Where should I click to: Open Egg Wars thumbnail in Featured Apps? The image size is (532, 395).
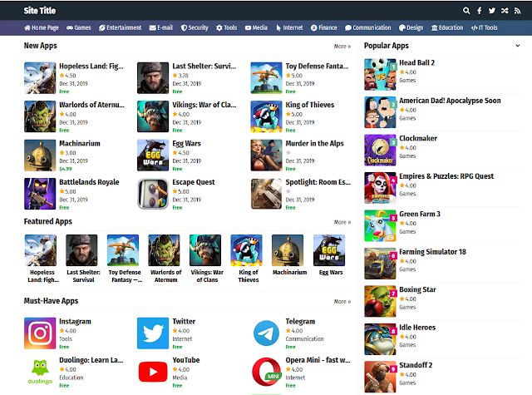click(329, 250)
